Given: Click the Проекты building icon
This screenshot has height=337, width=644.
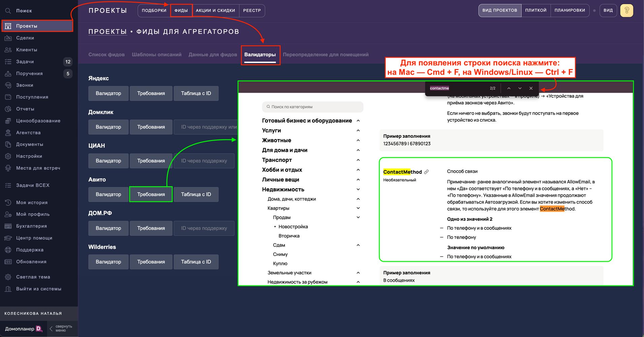Looking at the screenshot, I should pyautogui.click(x=8, y=26).
